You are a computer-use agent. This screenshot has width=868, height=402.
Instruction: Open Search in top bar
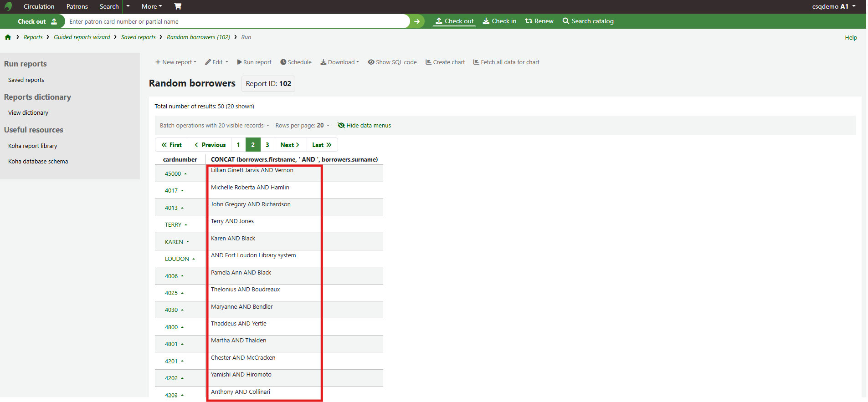click(x=109, y=6)
